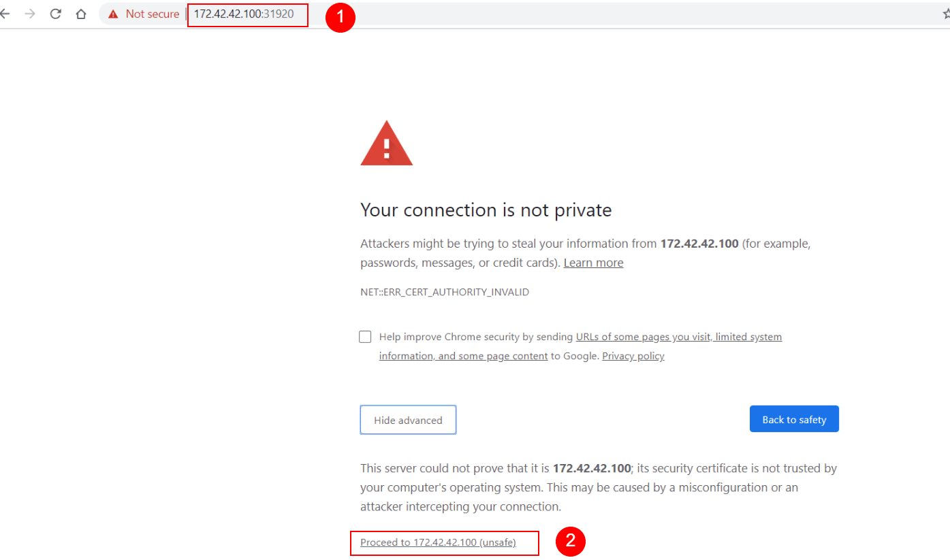950x560 pixels.
Task: Reload the current page
Action: click(56, 14)
